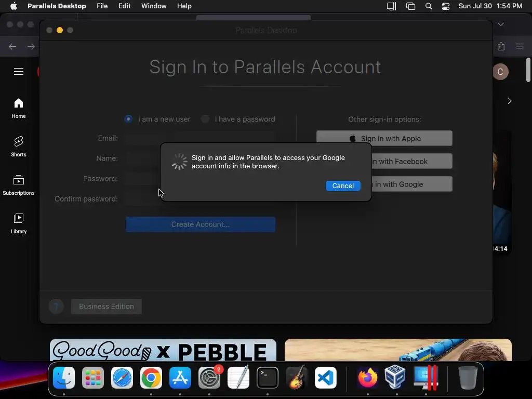The width and height of the screenshot is (532, 399).
Task: Open the train video thumbnail
Action: (398, 350)
